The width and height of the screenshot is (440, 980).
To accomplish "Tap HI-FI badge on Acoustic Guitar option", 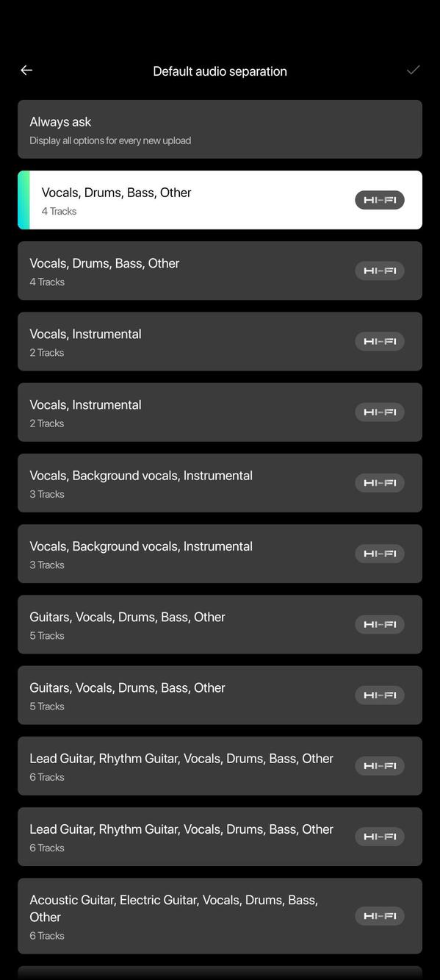I will click(x=380, y=916).
